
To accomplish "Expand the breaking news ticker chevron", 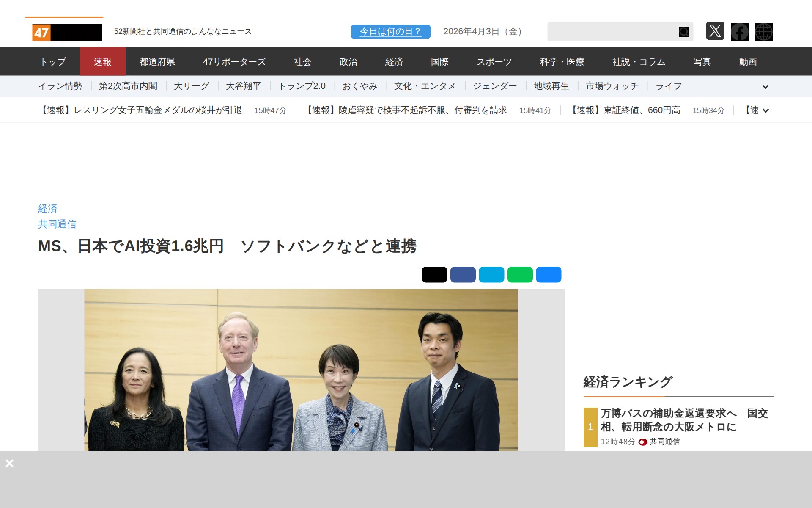I will tap(766, 110).
